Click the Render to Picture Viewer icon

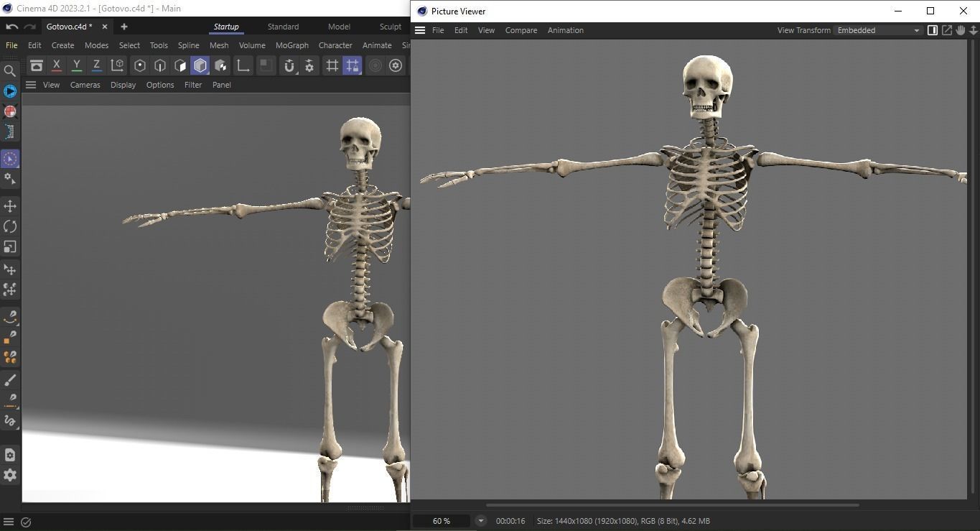click(10, 111)
